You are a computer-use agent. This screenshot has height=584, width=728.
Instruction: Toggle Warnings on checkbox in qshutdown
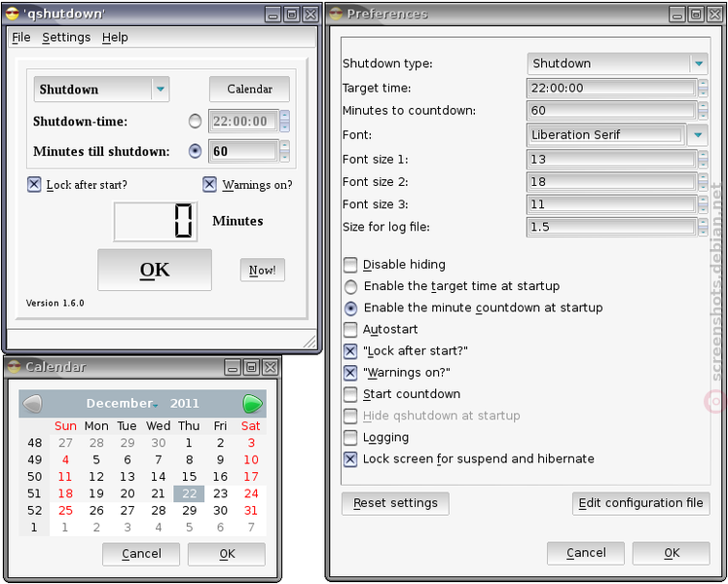click(209, 184)
